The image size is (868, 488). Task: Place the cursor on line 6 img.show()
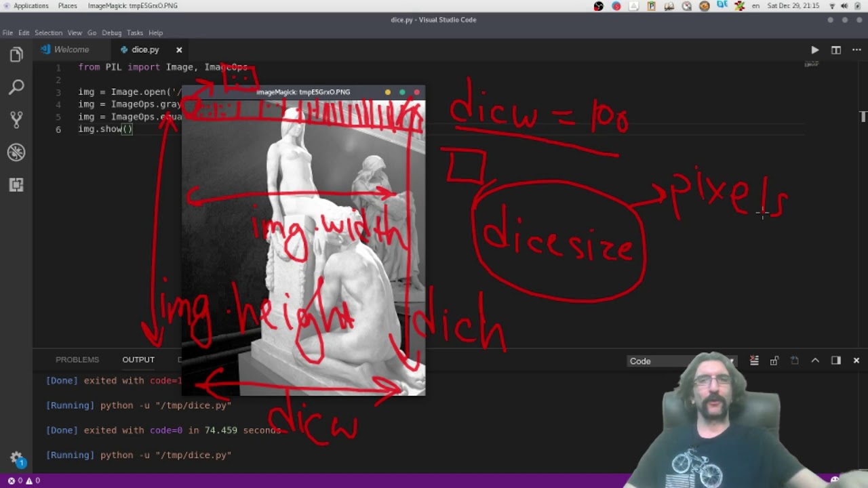point(105,129)
